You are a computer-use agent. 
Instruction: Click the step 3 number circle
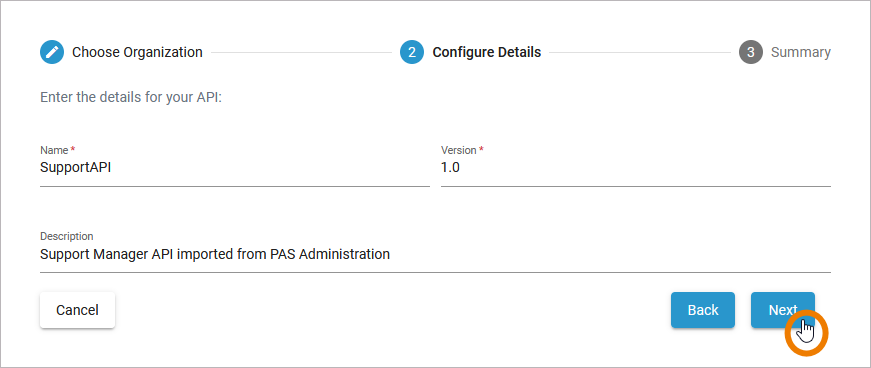750,53
